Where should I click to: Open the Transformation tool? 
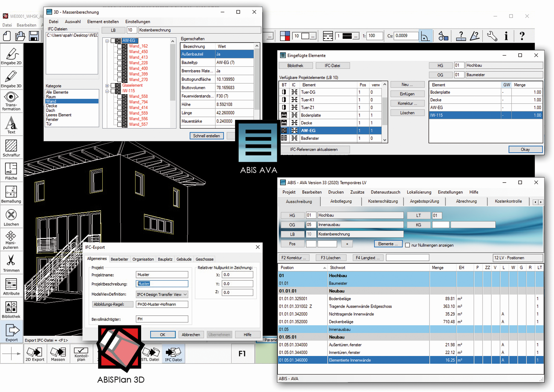[x=11, y=101]
